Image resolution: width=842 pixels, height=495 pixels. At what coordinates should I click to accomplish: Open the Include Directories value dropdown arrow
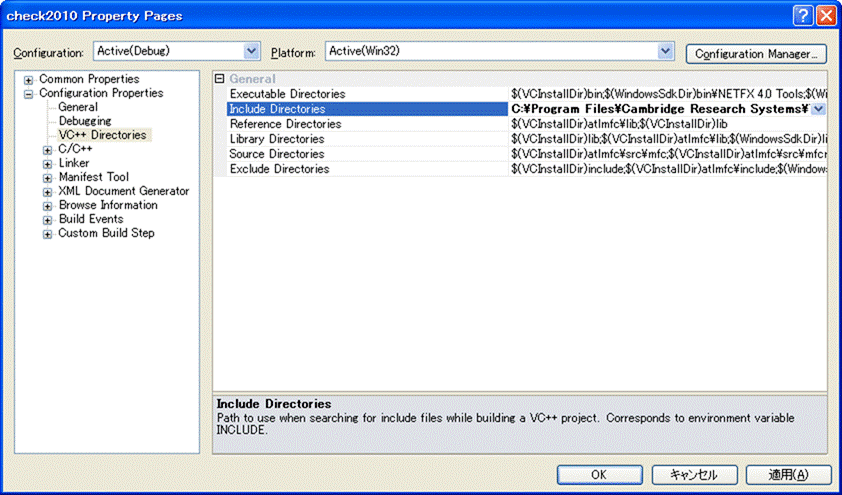(x=818, y=109)
